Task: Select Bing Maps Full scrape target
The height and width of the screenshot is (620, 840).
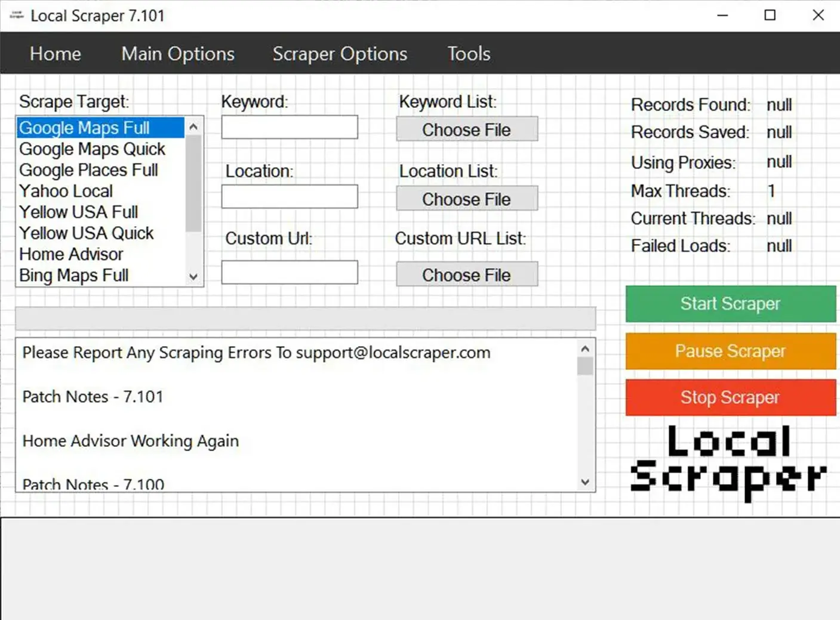Action: click(x=101, y=275)
